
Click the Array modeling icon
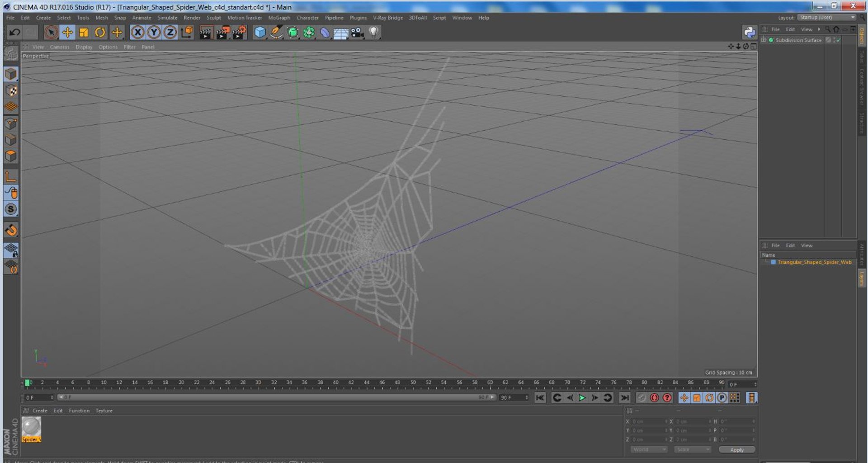click(x=309, y=32)
